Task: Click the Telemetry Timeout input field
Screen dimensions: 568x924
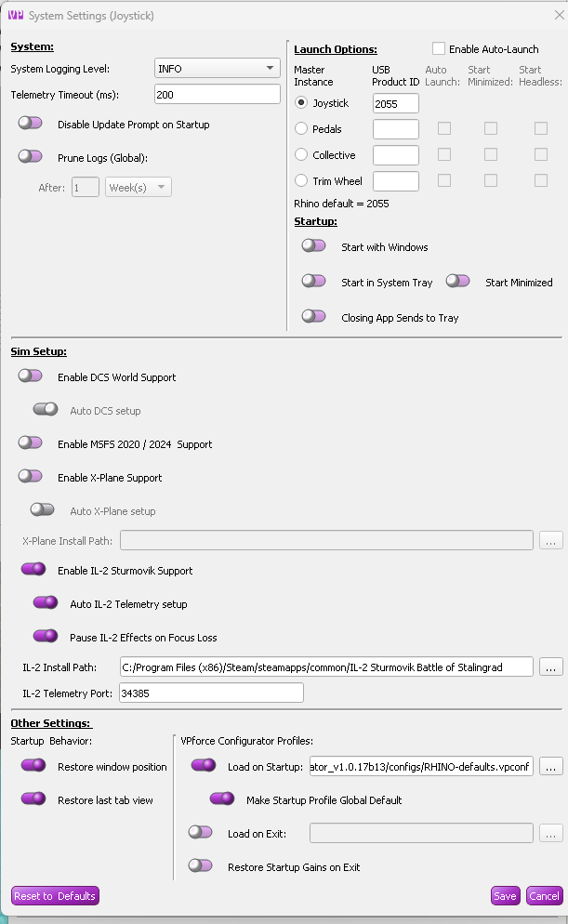Action: tap(217, 94)
